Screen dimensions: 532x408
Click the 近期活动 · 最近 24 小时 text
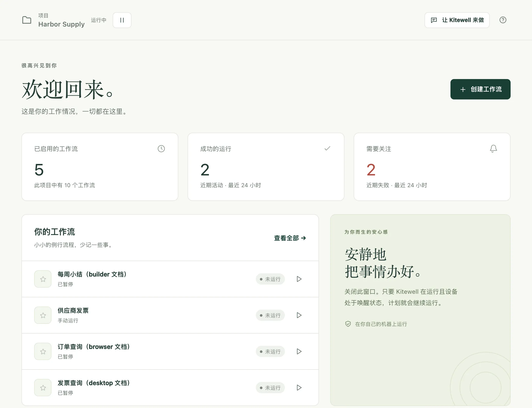pyautogui.click(x=231, y=185)
